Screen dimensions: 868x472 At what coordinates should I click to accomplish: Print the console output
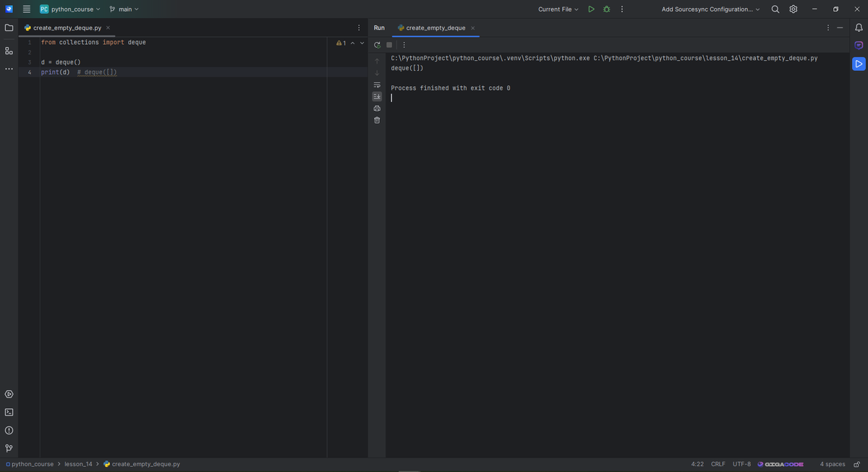click(x=377, y=108)
